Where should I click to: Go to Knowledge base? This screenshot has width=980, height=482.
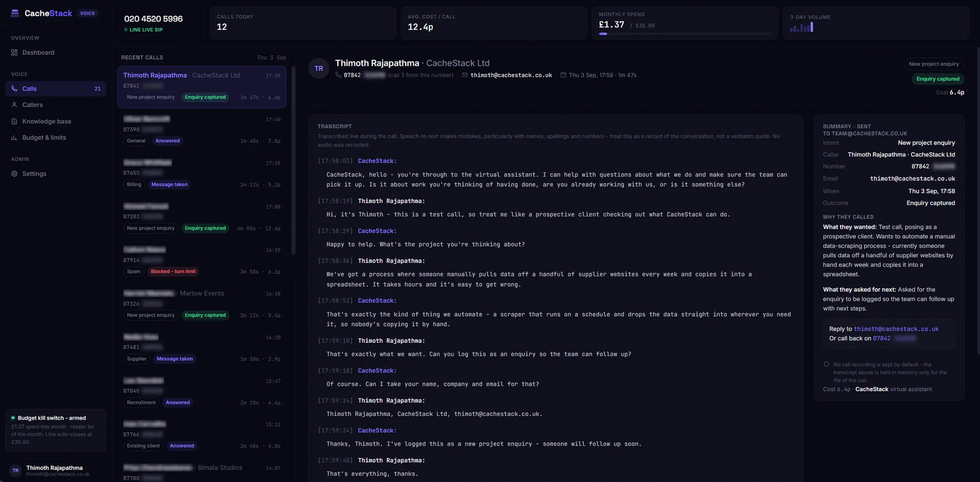coord(56,122)
